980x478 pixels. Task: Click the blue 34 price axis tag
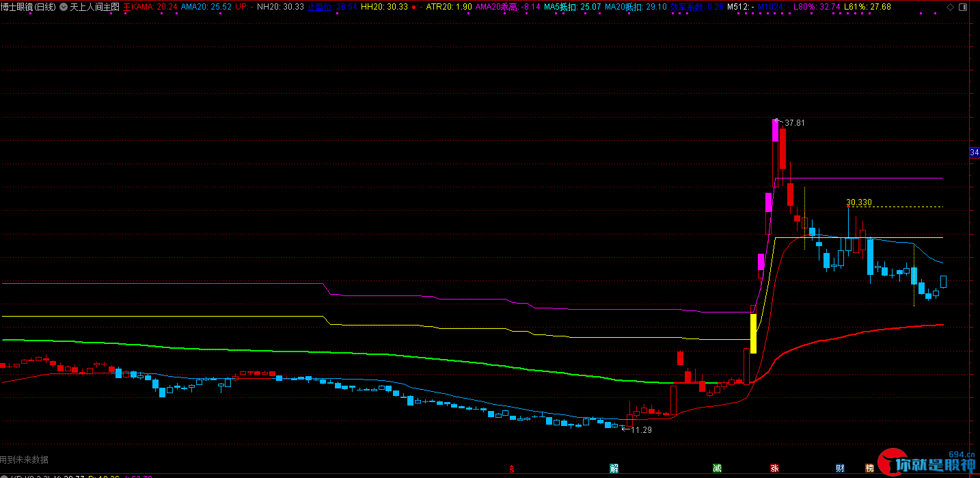click(x=975, y=153)
